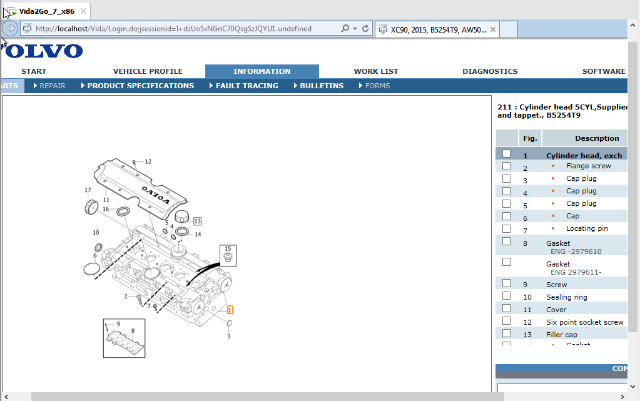Click the highlighted callout 1 in diagram
The image size is (640, 401).
coord(230,310)
